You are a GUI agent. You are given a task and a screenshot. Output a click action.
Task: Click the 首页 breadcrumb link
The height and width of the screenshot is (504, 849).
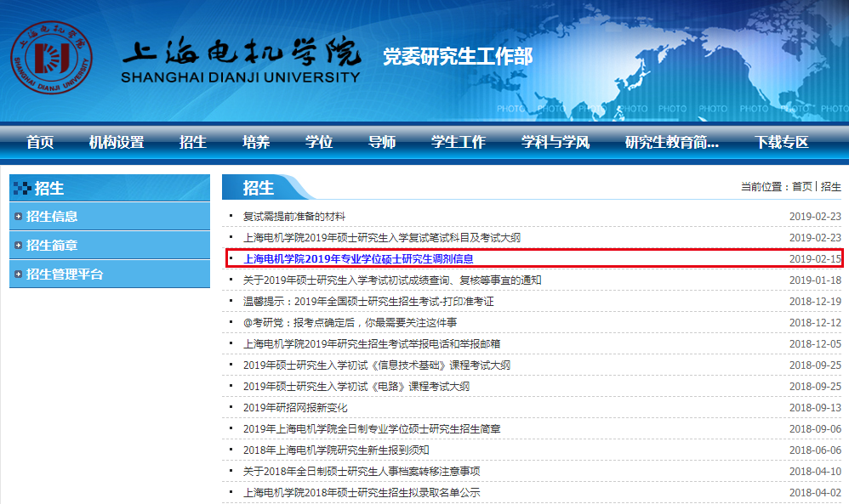coord(802,187)
